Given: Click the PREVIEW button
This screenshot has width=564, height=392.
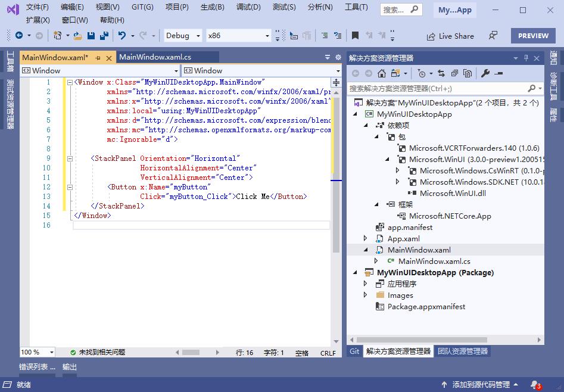Looking at the screenshot, I should tap(532, 36).
